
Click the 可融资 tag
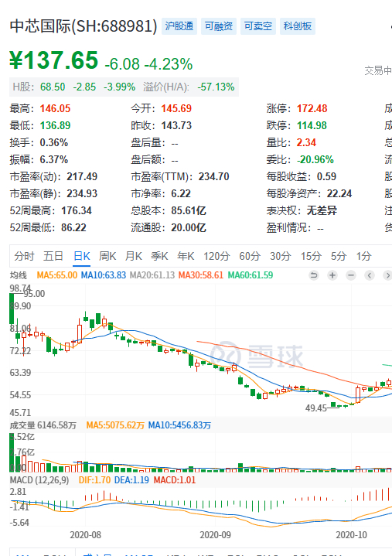tap(219, 26)
